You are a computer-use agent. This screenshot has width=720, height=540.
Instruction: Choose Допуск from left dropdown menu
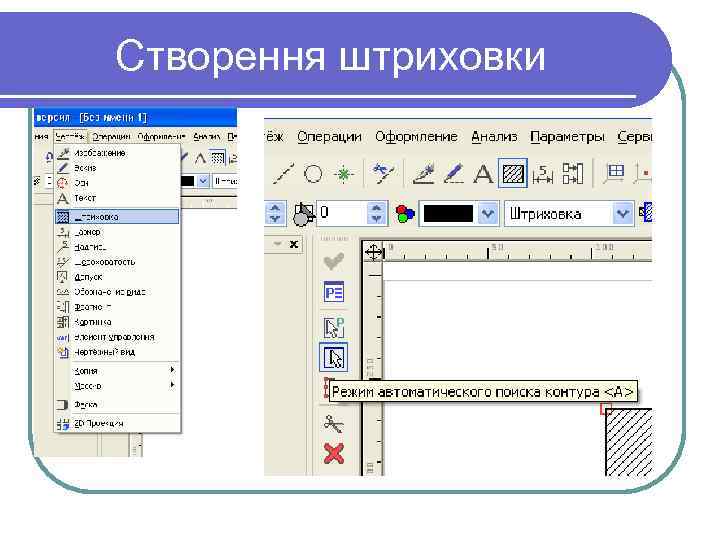117,277
